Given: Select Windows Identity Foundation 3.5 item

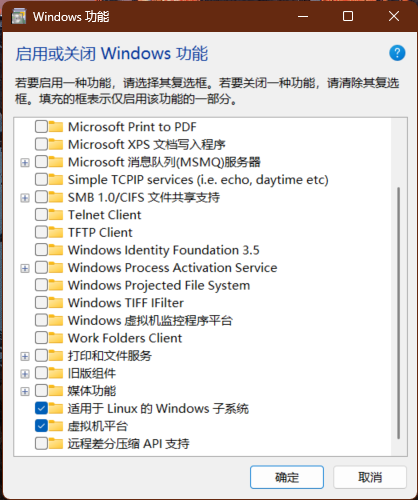Looking at the screenshot, I should (x=164, y=250).
